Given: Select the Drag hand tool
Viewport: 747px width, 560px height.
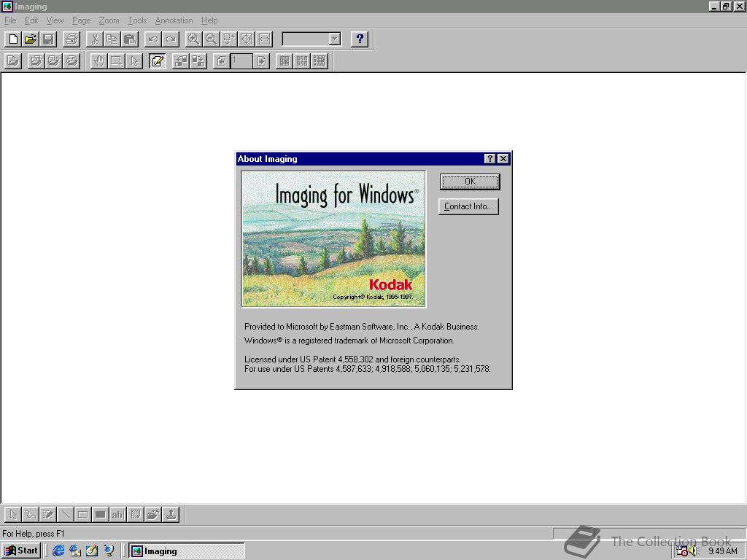Looking at the screenshot, I should (98, 61).
